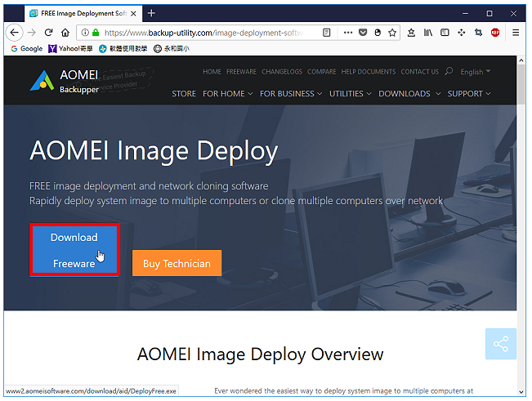This screenshot has width=532, height=401.
Task: Click the Download Freeware button
Action: pos(74,250)
